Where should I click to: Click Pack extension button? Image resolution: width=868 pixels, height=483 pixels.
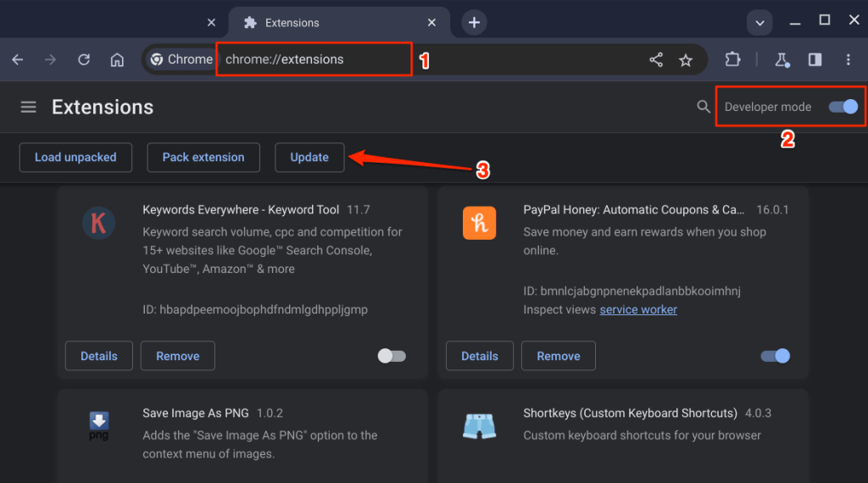point(203,157)
